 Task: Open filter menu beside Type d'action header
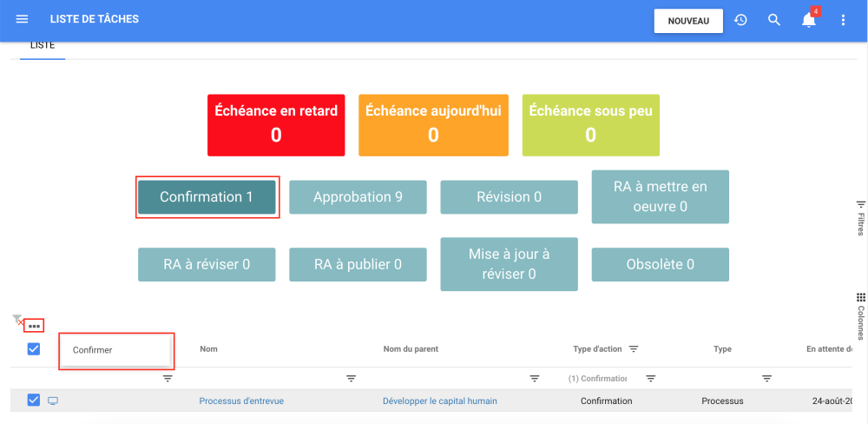coord(634,349)
